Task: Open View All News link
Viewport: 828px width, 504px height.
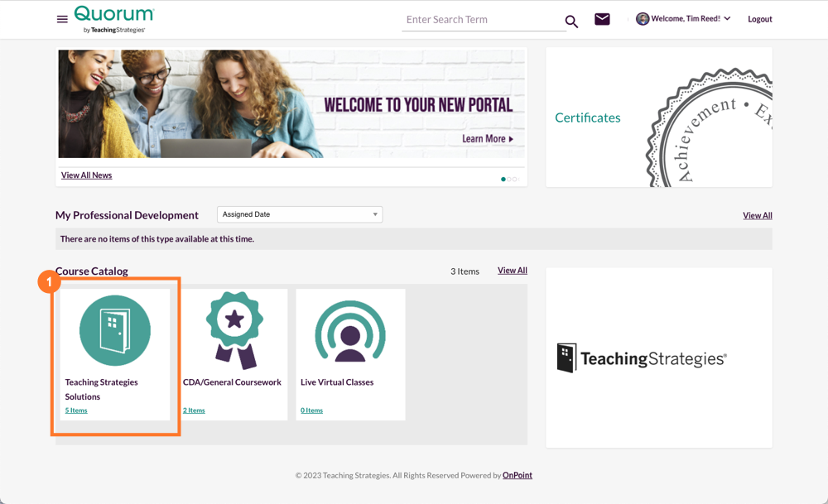Action: [86, 175]
